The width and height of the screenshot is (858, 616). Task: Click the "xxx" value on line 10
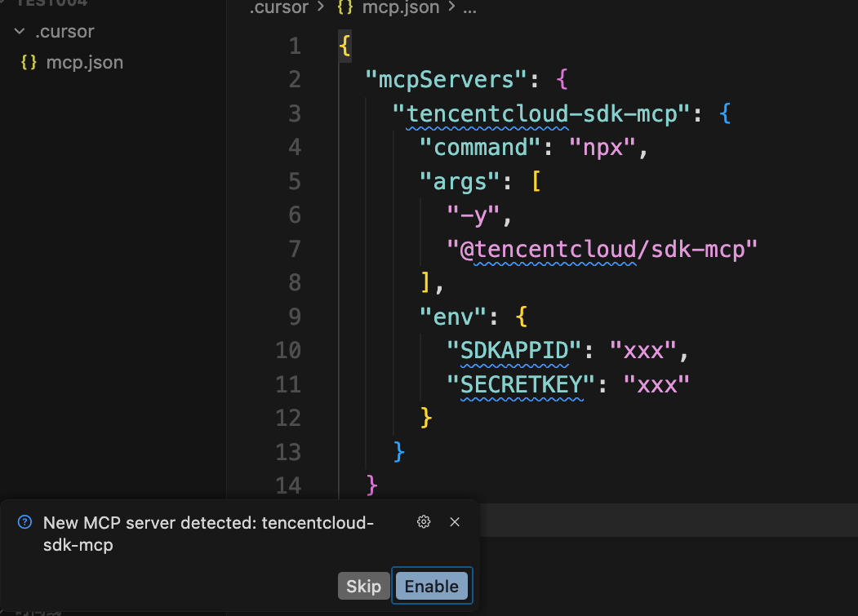click(643, 351)
